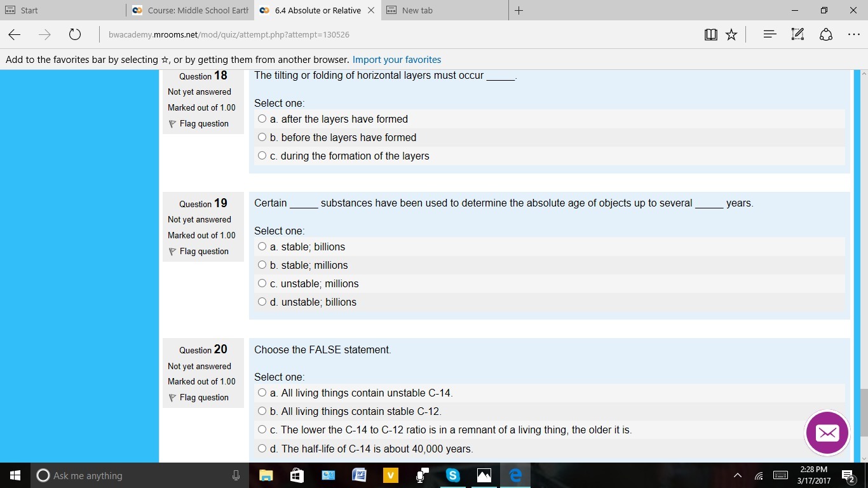Open File Explorer from the taskbar

[x=266, y=475]
